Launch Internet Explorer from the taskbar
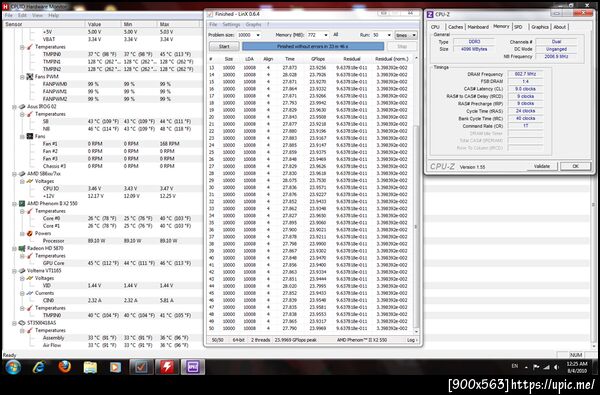 click(x=39, y=367)
